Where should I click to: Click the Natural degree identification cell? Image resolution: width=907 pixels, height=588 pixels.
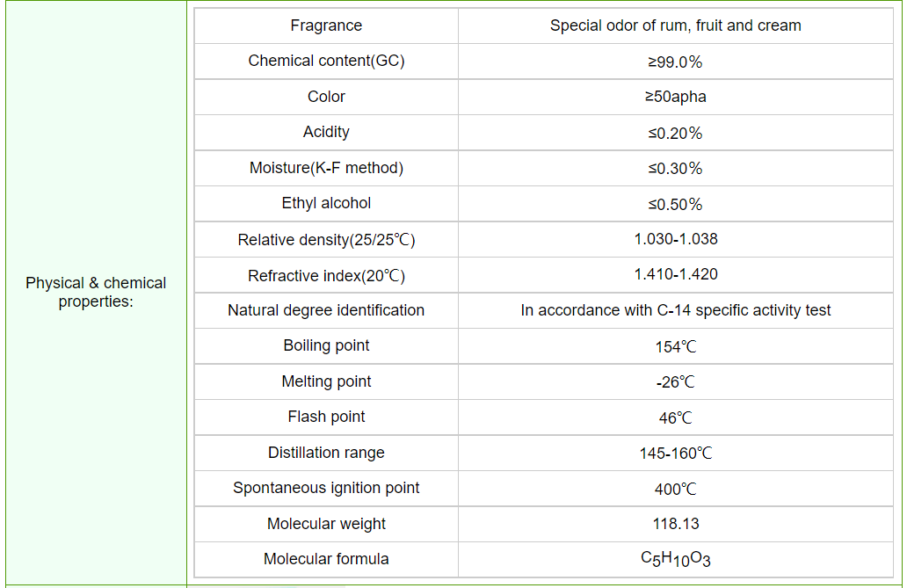[x=326, y=310]
